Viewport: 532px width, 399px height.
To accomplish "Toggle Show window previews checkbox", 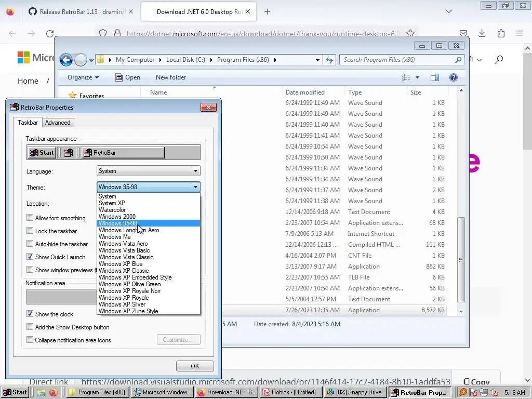I will [30, 270].
